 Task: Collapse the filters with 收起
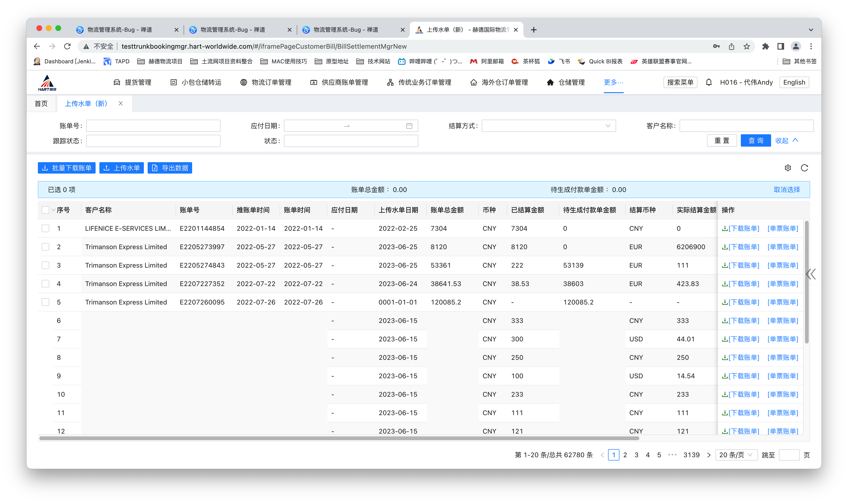pyautogui.click(x=786, y=140)
